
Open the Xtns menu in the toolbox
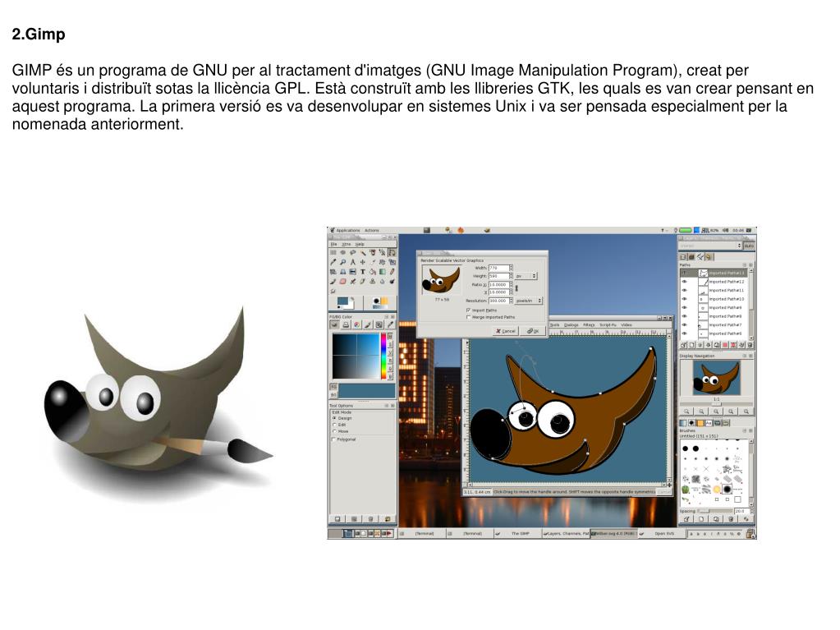click(x=346, y=244)
